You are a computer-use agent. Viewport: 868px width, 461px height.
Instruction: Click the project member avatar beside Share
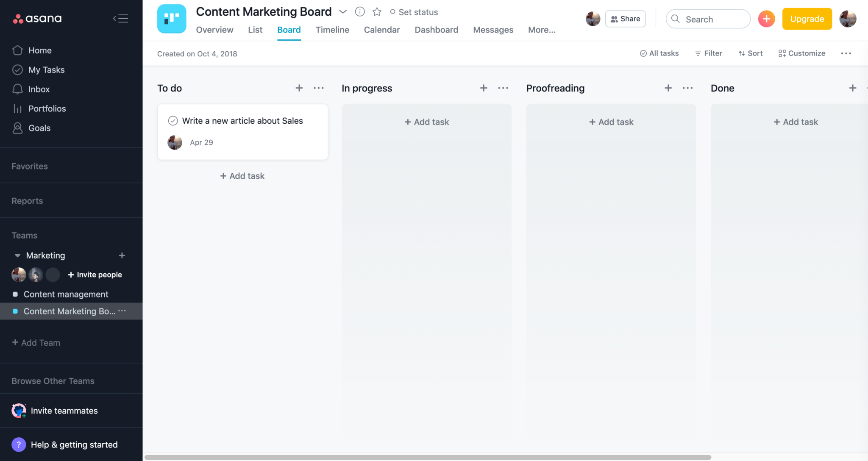pyautogui.click(x=593, y=19)
